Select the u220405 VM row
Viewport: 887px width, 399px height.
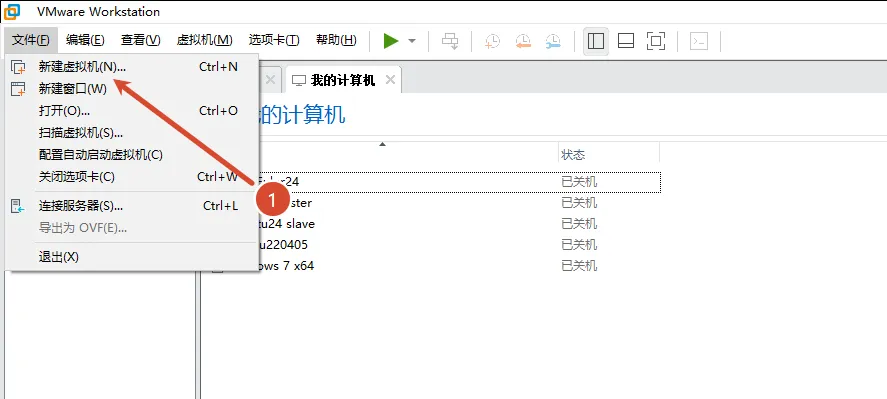[459, 244]
